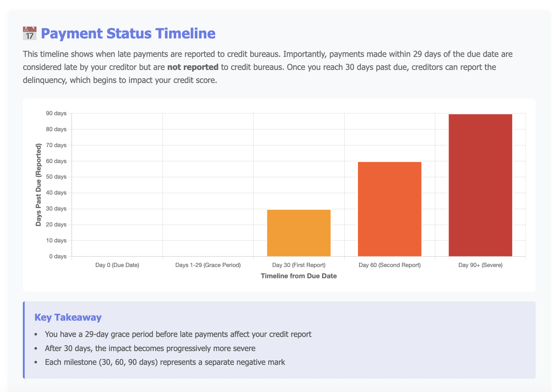The image size is (552, 392).
Task: Click the 'Day 30 (First Report)' axis label
Action: (299, 265)
